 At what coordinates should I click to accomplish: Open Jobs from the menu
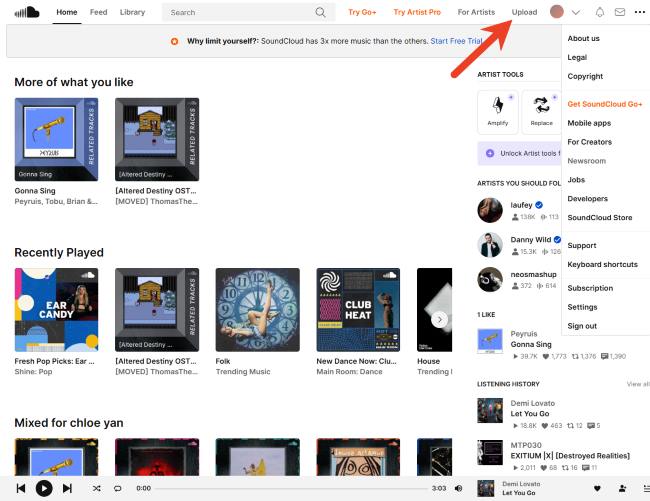pyautogui.click(x=576, y=180)
